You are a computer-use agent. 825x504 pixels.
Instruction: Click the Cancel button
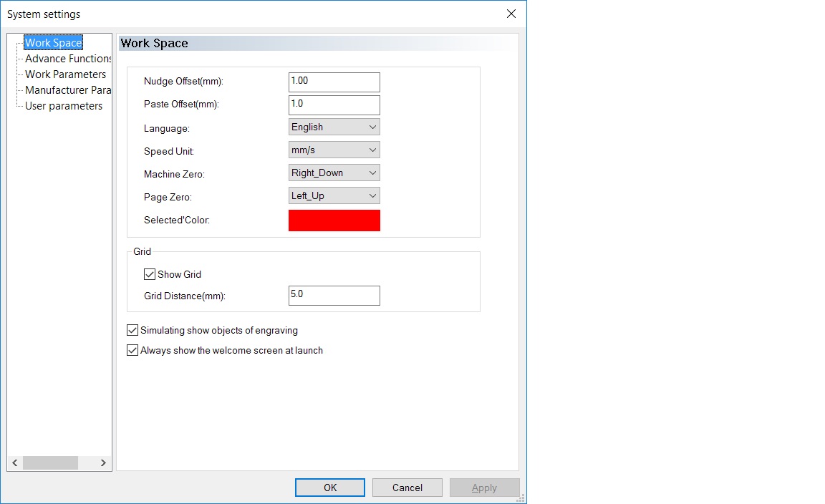click(407, 488)
